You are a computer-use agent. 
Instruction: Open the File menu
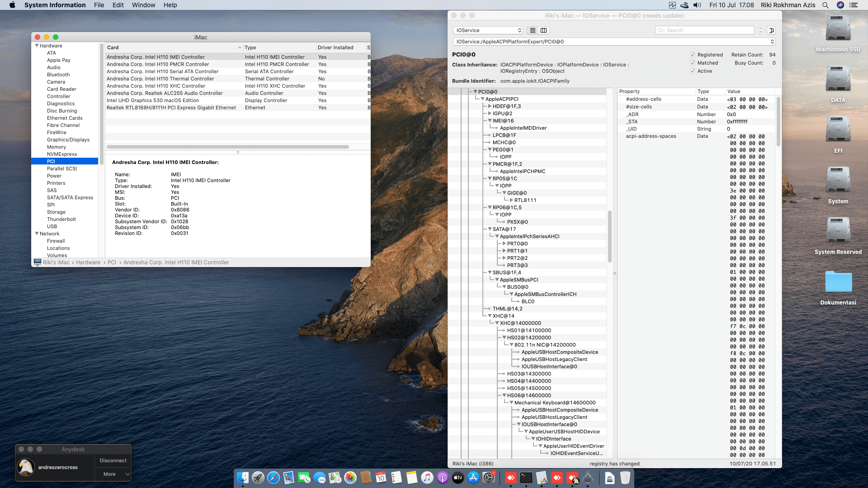coord(99,5)
